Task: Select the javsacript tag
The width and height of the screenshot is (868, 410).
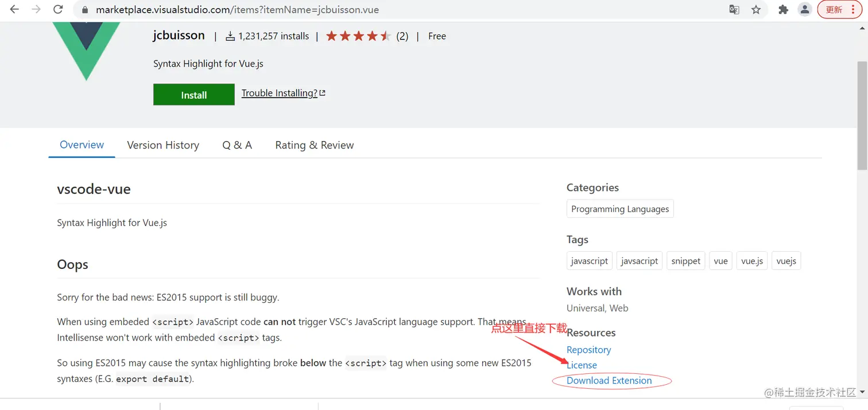Action: point(640,261)
